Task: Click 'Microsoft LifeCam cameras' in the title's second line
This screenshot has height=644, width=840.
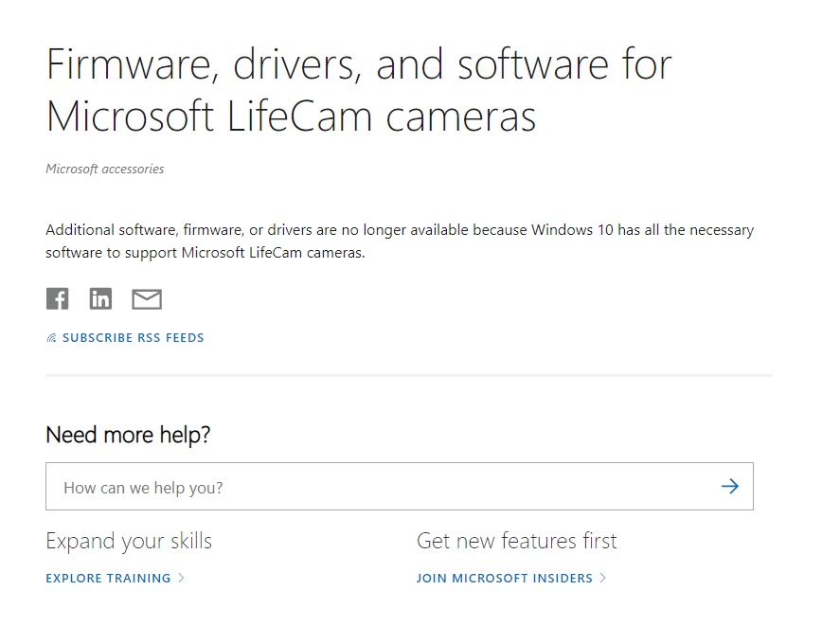Action: 291,116
